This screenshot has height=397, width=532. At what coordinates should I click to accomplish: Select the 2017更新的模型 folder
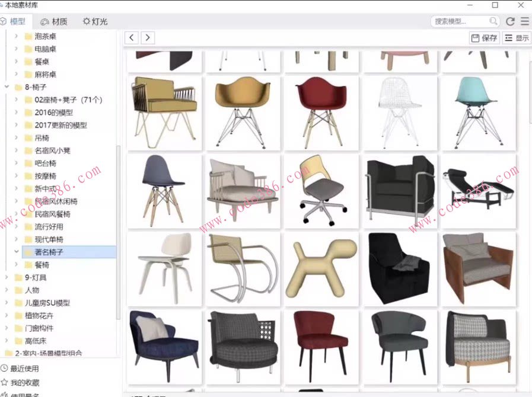click(x=60, y=125)
